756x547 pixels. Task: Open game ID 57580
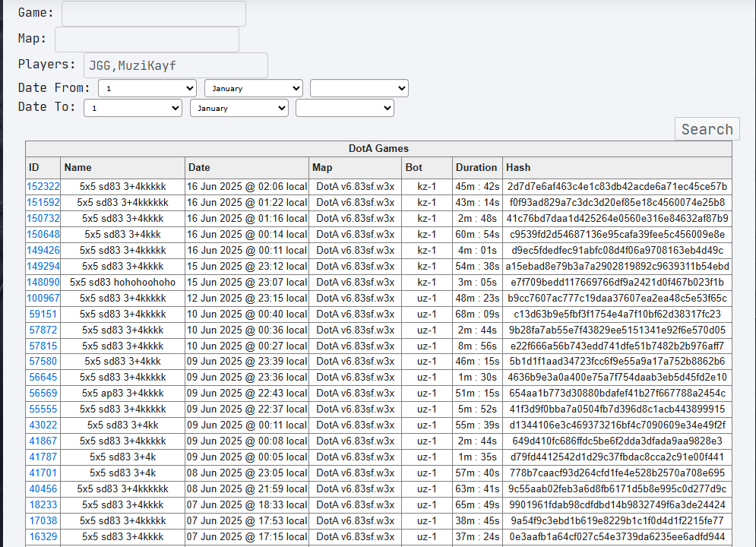point(43,361)
